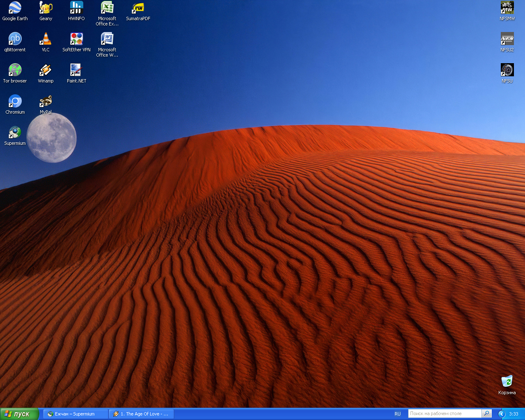Image resolution: width=525 pixels, height=420 pixels.
Task: Select the Microsoft Office Excel shortcut
Action: coord(107,13)
